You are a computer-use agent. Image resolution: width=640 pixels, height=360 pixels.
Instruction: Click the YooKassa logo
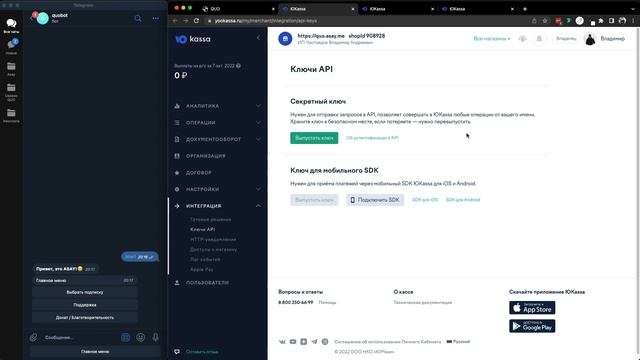tap(193, 39)
